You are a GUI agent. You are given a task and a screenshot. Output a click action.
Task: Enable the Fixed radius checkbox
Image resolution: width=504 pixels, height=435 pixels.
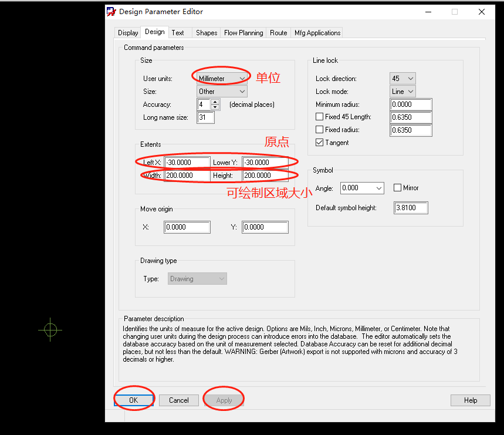[320, 130]
